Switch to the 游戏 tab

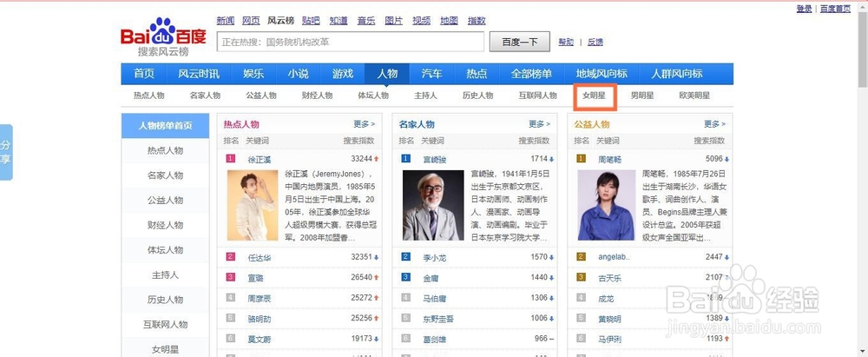coord(343,74)
